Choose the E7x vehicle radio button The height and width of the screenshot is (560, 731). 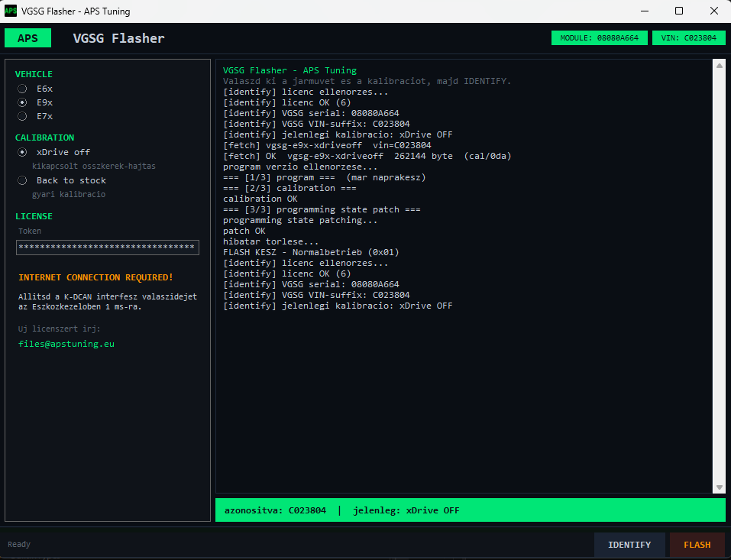click(22, 117)
